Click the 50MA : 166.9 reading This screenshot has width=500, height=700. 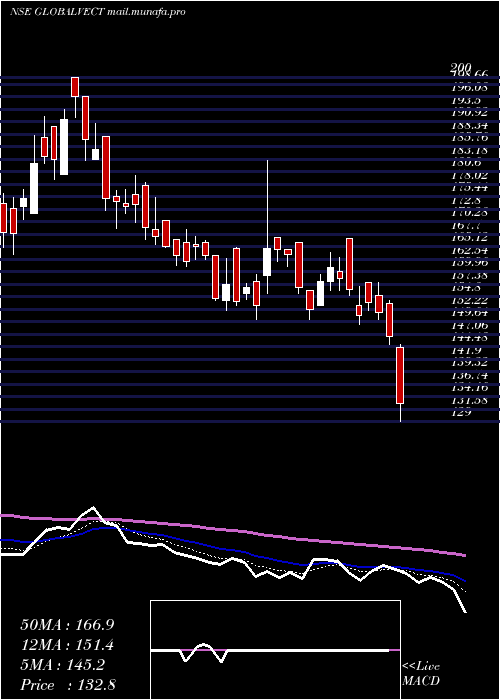67,625
